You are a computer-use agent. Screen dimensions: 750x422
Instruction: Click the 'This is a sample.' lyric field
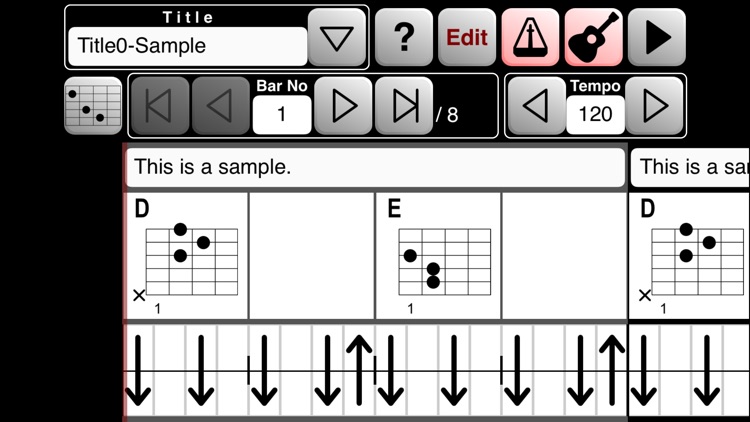click(x=375, y=167)
